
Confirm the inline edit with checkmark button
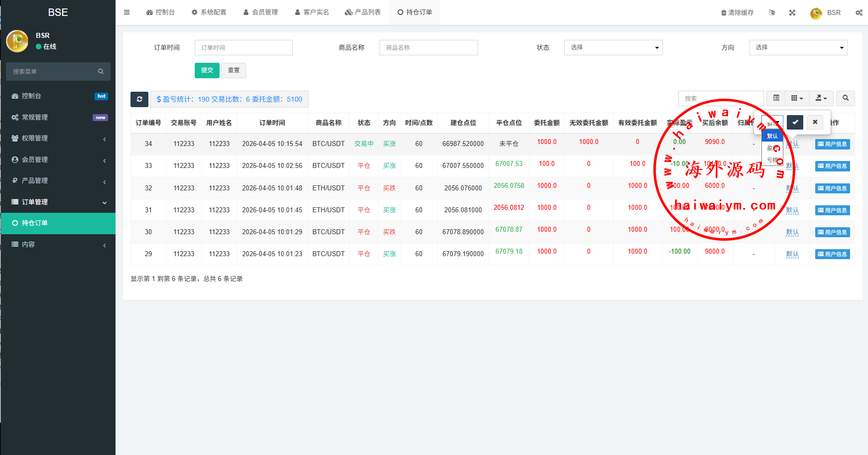(x=795, y=122)
